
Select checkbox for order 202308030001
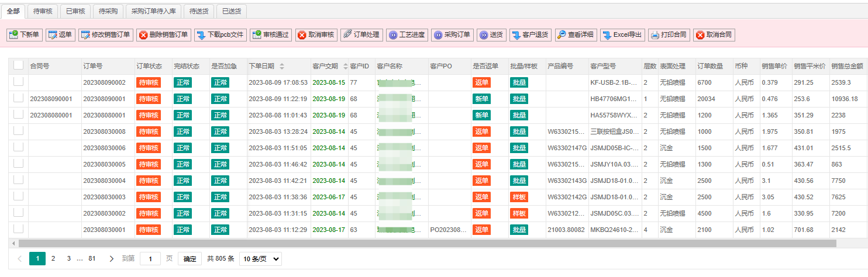(x=18, y=230)
